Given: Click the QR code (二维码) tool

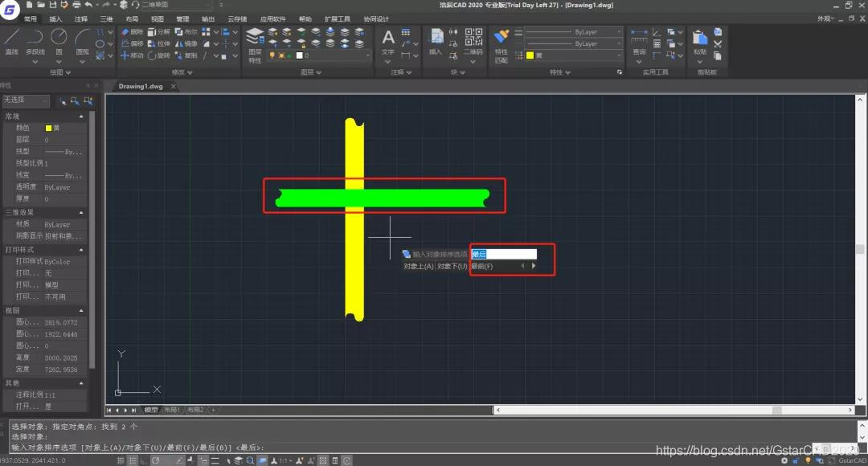Looking at the screenshot, I should tap(473, 42).
